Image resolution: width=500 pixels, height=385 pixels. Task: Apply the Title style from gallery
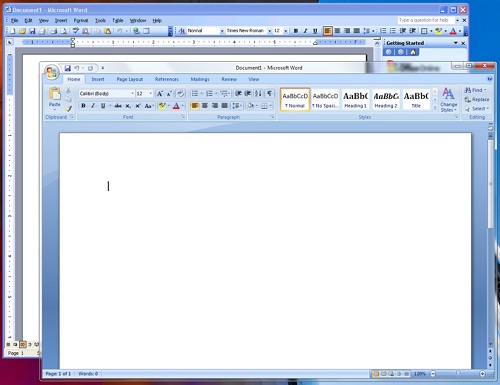click(416, 99)
